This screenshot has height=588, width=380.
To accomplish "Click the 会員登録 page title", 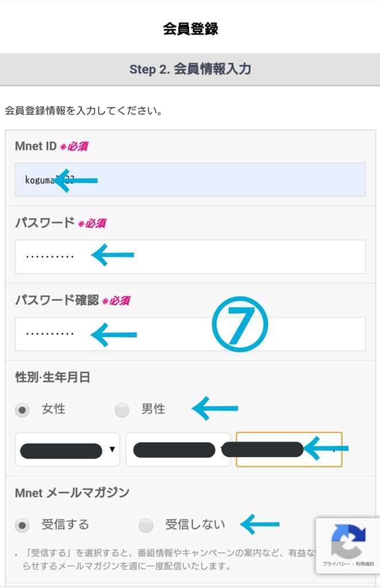I will pos(191,29).
